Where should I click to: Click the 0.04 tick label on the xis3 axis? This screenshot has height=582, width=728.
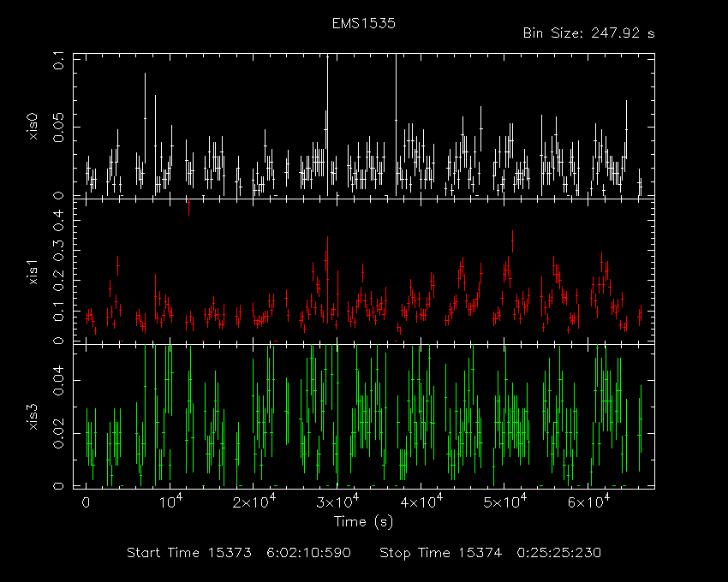[x=59, y=380]
